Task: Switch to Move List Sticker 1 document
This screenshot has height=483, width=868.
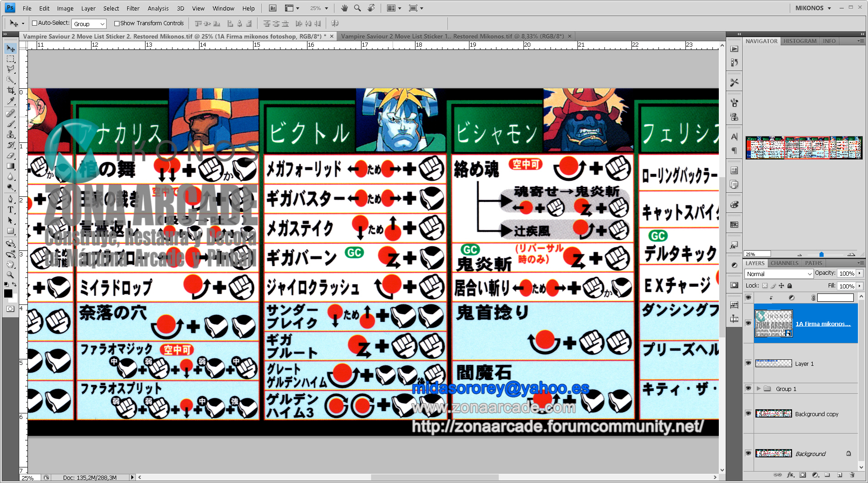Action: point(452,36)
